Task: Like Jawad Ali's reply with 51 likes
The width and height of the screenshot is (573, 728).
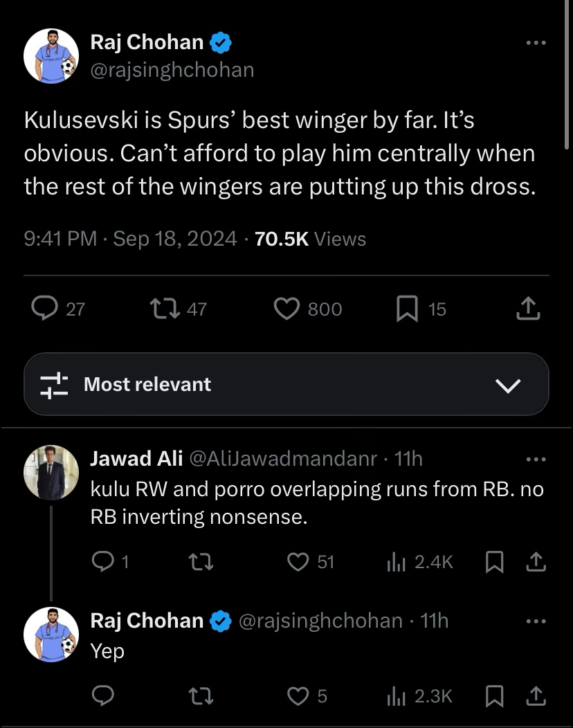Action: (x=298, y=563)
